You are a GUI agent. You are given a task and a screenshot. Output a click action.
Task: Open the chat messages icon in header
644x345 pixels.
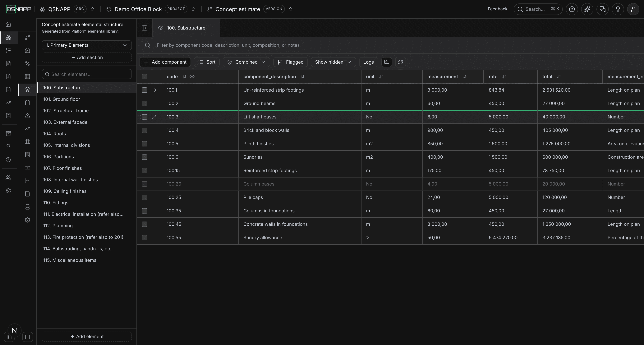click(602, 9)
